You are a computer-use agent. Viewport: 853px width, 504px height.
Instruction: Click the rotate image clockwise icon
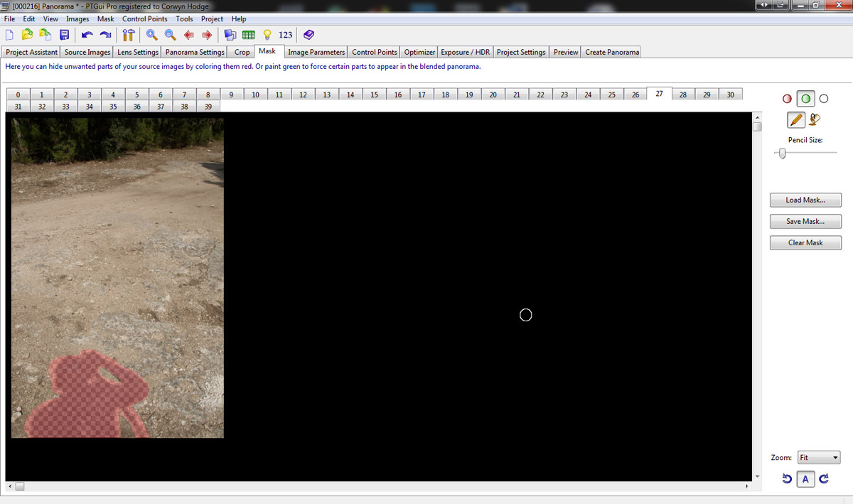tap(824, 479)
